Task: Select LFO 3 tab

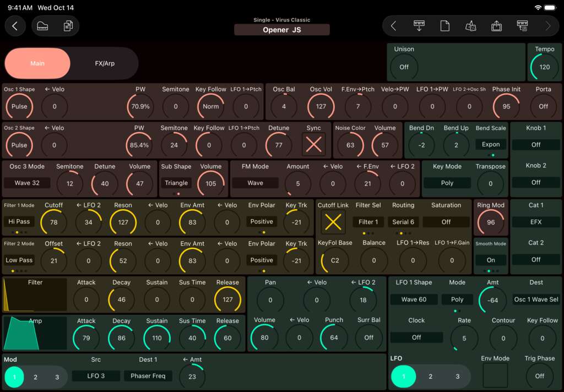Action: [x=458, y=376]
